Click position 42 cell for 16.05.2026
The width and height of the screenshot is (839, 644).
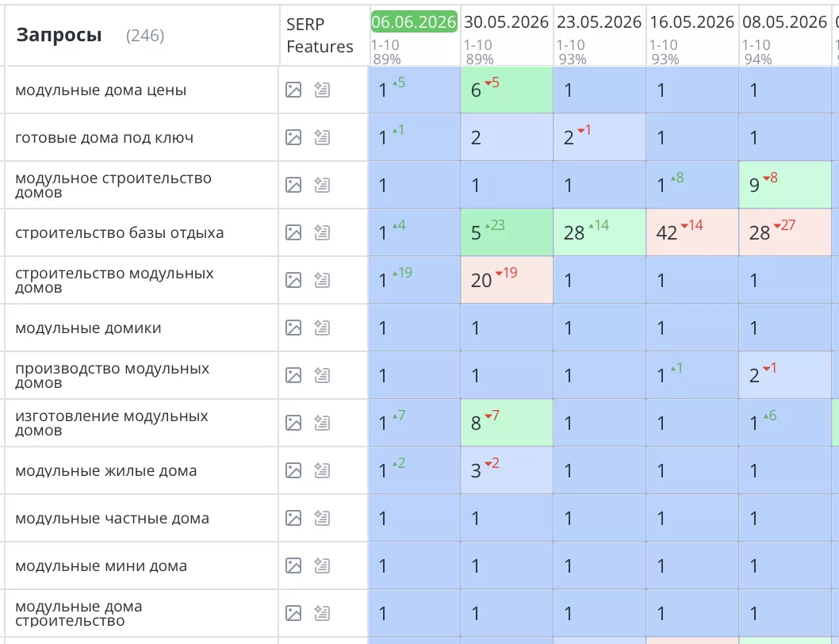pos(692,232)
